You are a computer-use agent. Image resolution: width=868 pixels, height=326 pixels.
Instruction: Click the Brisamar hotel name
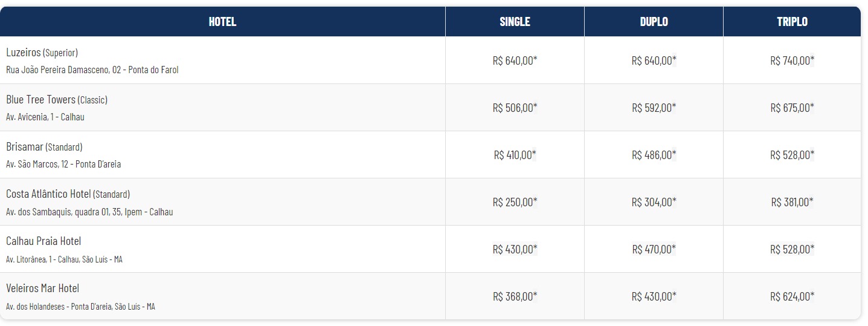click(25, 147)
